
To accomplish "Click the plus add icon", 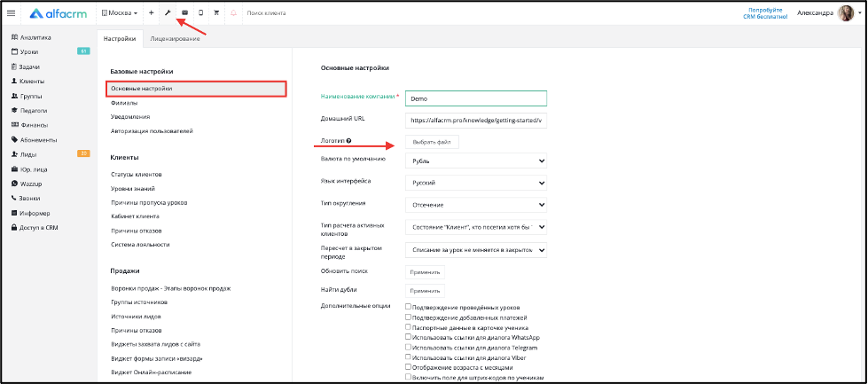I will [x=151, y=12].
